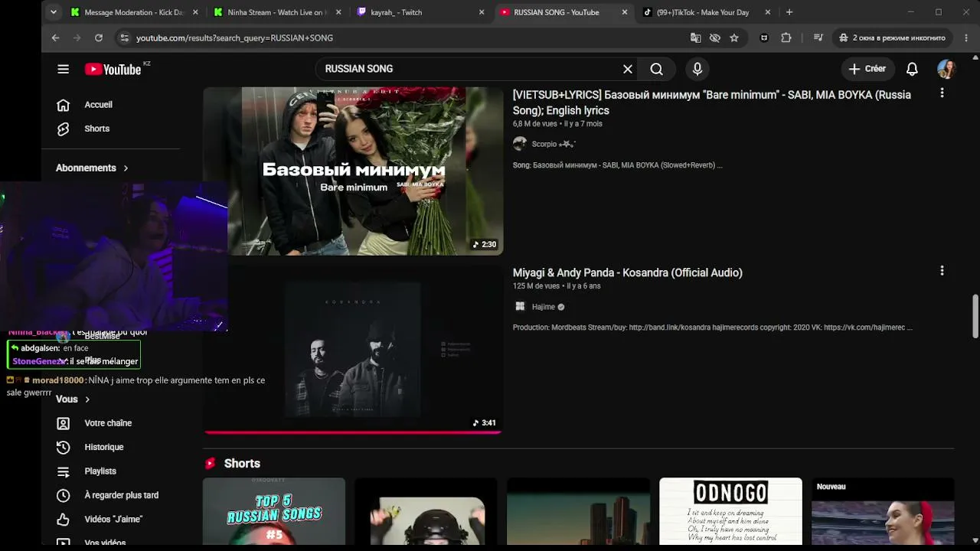The width and height of the screenshot is (980, 551).
Task: Close the RUSSIAN SONG YouTube tab
Action: coord(625,12)
